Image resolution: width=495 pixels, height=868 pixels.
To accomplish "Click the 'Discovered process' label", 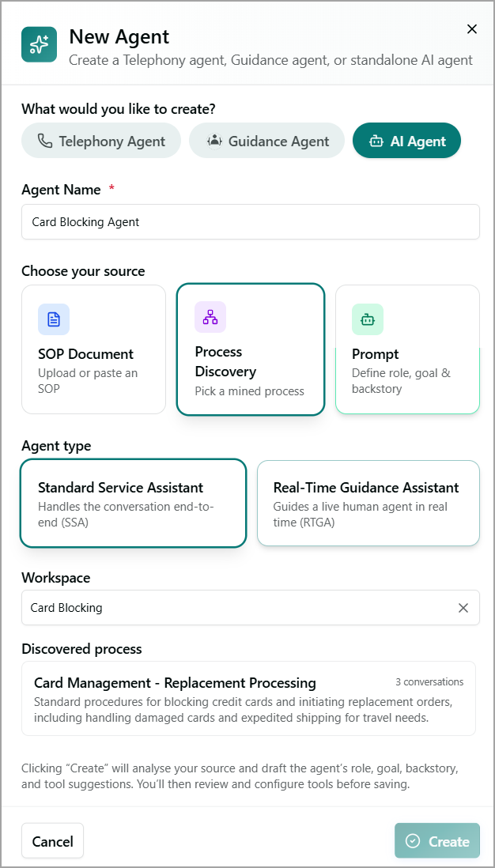I will [x=82, y=648].
